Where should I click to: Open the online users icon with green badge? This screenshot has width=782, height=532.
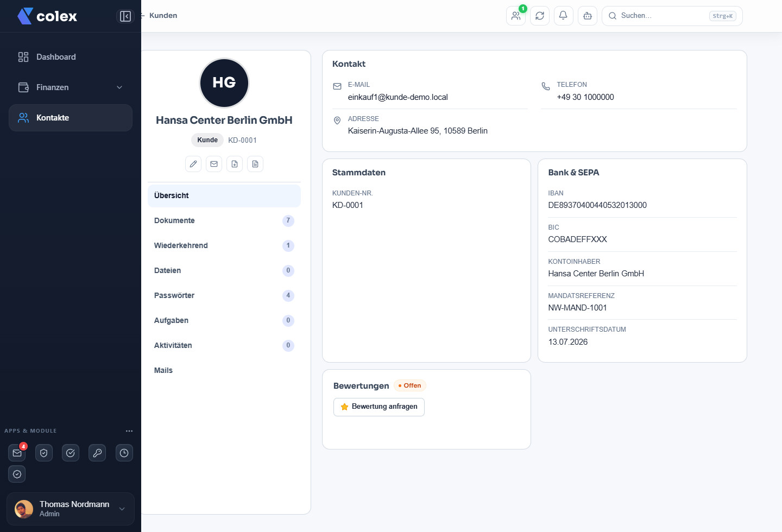(516, 16)
